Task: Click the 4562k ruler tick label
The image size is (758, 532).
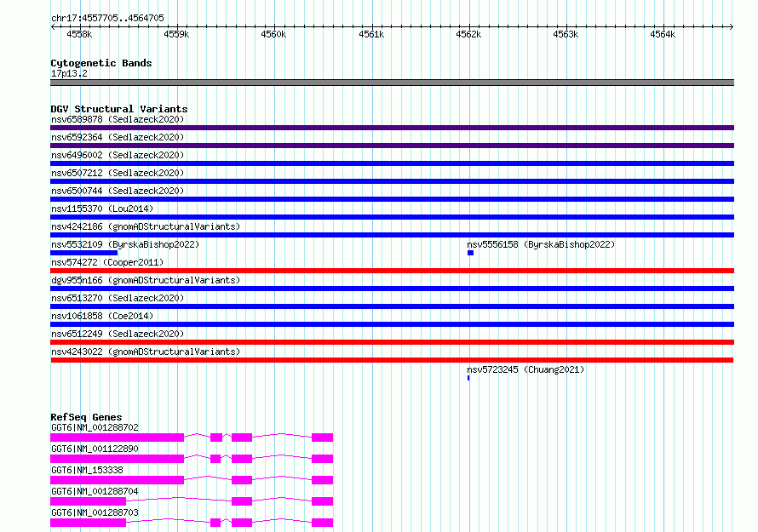Action: pyautogui.click(x=468, y=34)
